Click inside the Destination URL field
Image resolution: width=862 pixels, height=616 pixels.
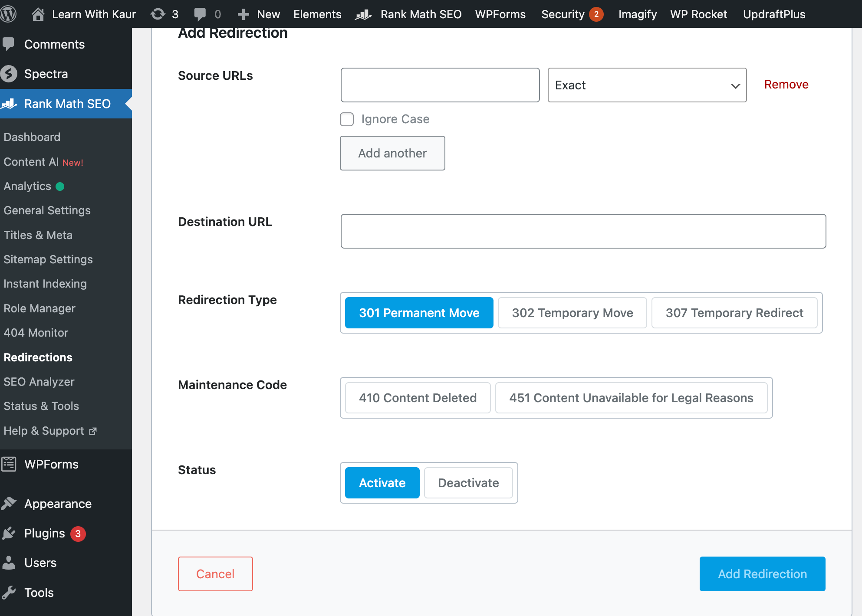[583, 231]
